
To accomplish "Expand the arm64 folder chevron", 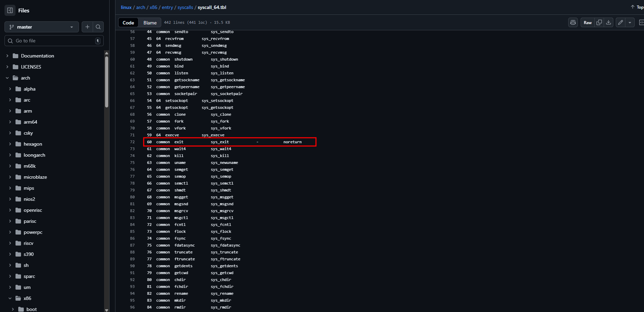I will point(10,122).
